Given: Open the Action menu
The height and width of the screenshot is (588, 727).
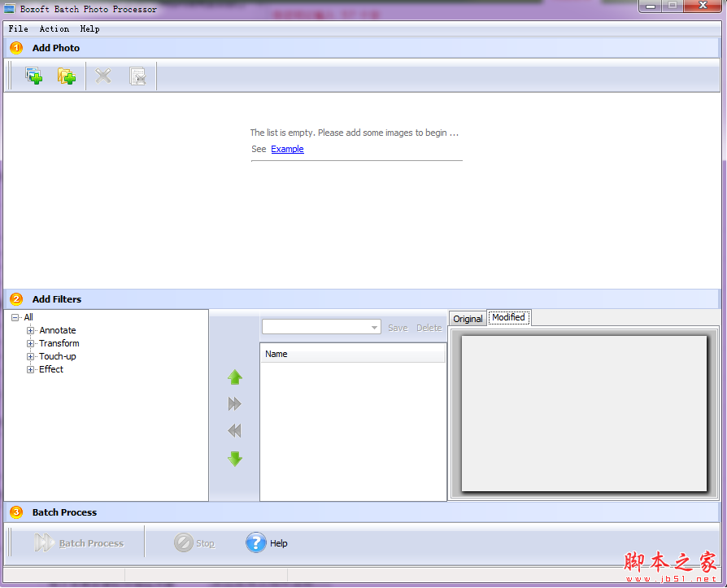Looking at the screenshot, I should click(x=54, y=28).
